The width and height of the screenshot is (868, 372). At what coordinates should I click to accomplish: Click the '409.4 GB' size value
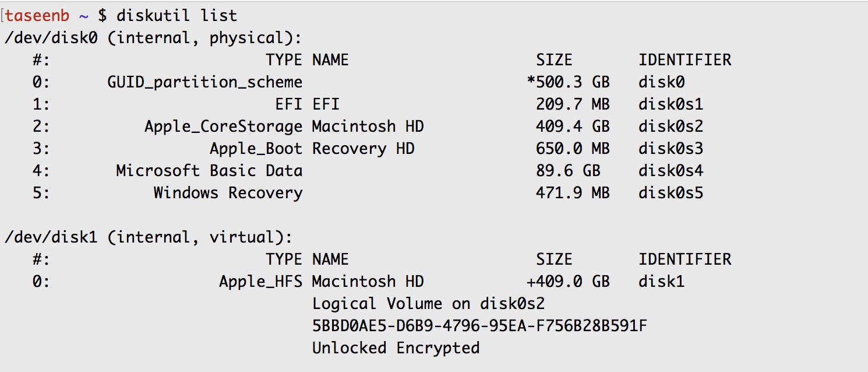click(573, 127)
